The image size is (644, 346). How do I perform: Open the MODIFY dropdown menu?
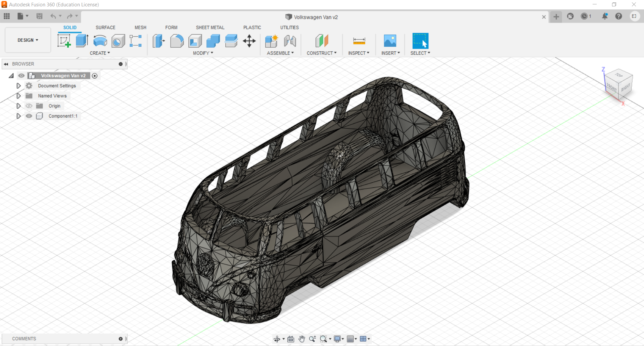(203, 53)
